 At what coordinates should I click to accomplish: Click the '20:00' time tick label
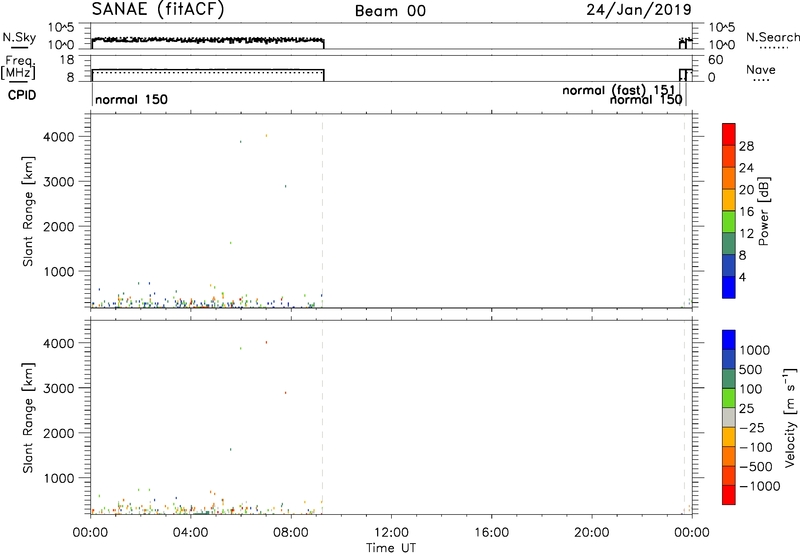(592, 533)
